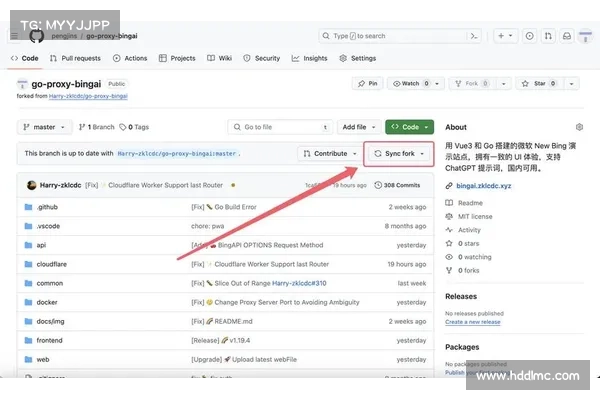This screenshot has height=400, width=600.
Task: Open the command palette icon in search bar
Action: [474, 36]
